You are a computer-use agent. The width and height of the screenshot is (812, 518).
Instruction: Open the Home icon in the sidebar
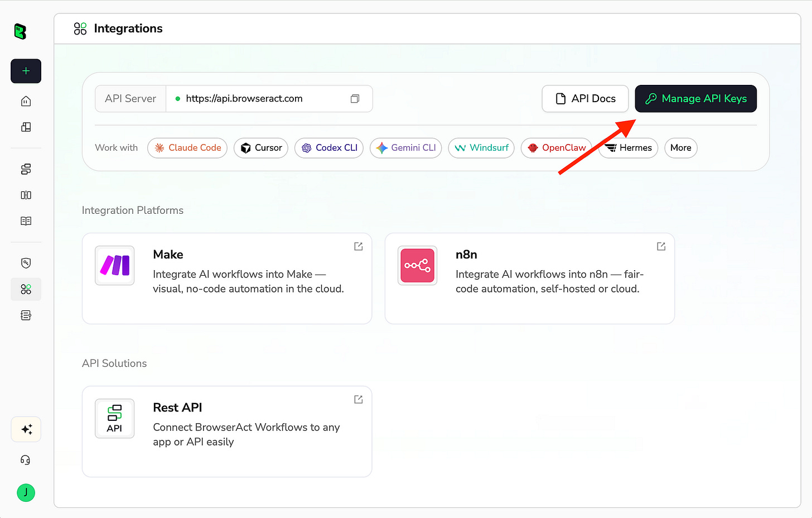pyautogui.click(x=26, y=101)
